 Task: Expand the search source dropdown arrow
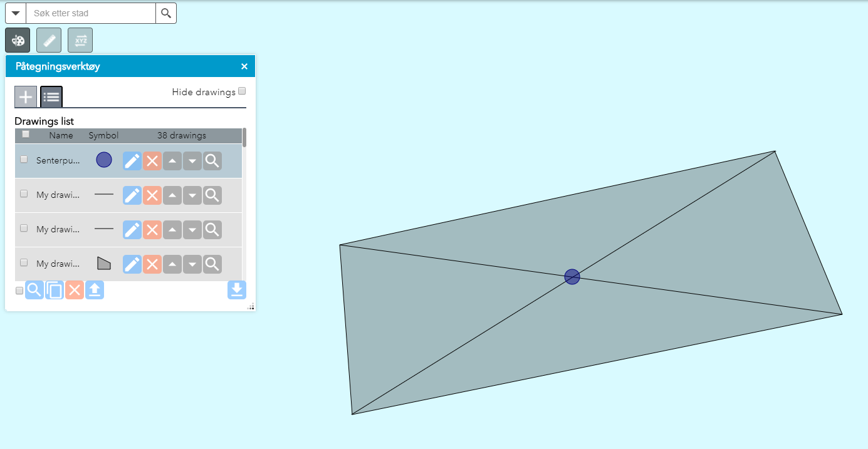tap(16, 13)
